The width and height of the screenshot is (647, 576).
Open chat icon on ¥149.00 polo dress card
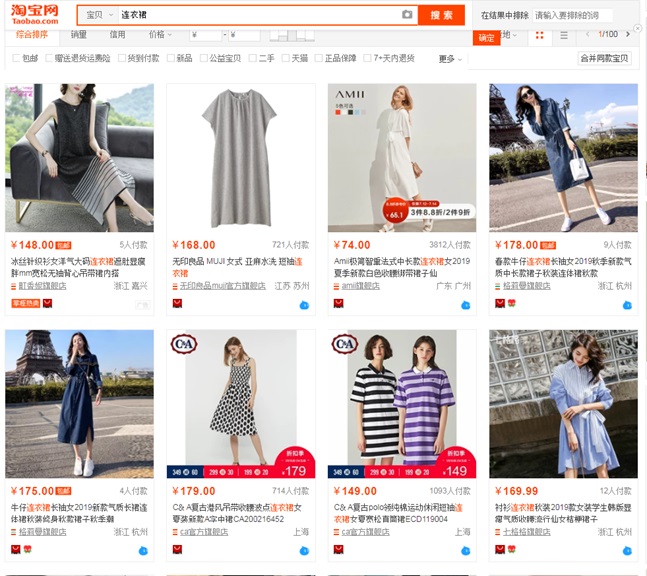pyautogui.click(x=465, y=551)
